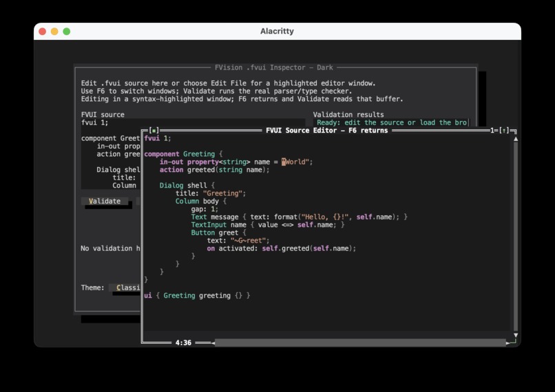
Task: Click the Validation results Ready message
Action: coord(392,122)
